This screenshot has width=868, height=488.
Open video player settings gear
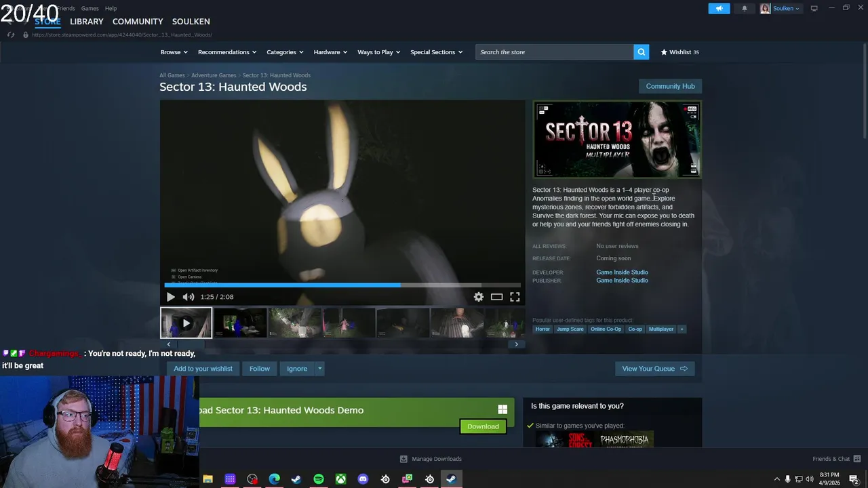tap(479, 297)
